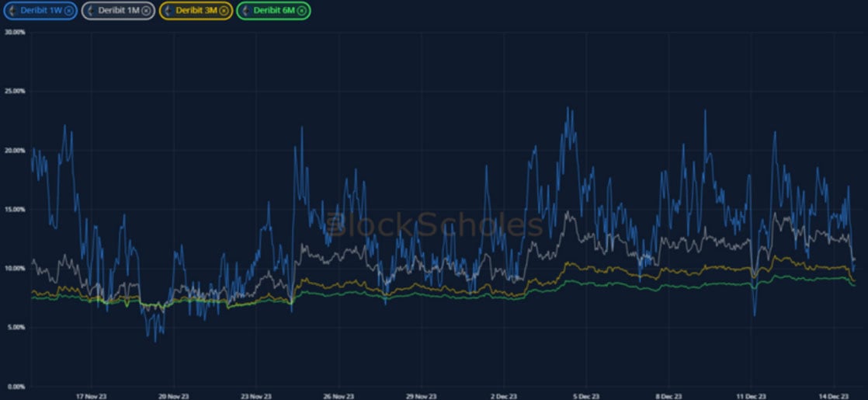Select the green Deribit 6M legend label
Screen dimensions: 868x400
[273, 11]
